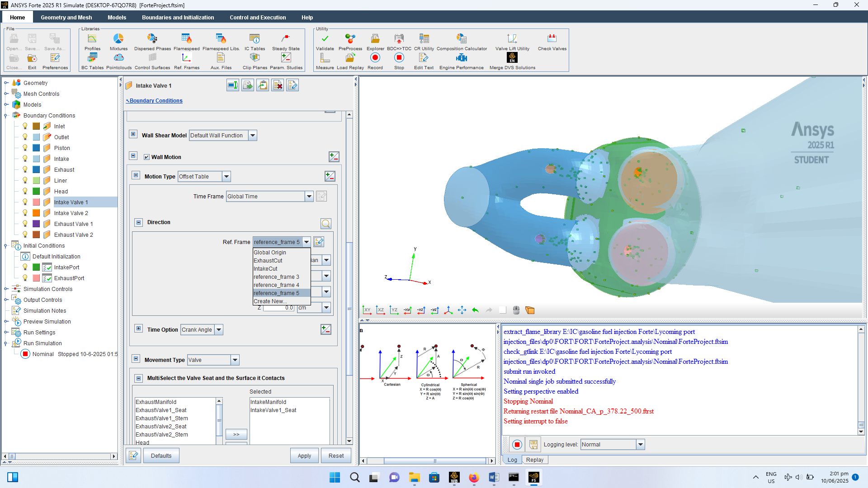The height and width of the screenshot is (488, 868).
Task: Open the Movement Type dropdown
Action: pos(235,360)
